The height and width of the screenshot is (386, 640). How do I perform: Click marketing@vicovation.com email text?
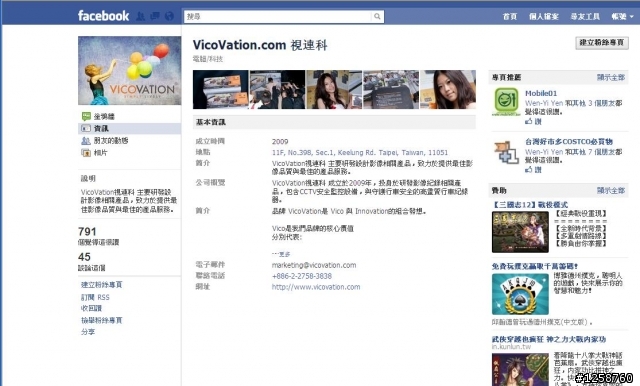coord(314,265)
